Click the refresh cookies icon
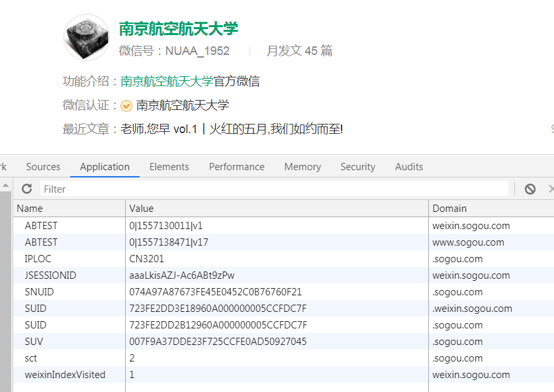Viewport: 554px width, 392px height. 27,189
